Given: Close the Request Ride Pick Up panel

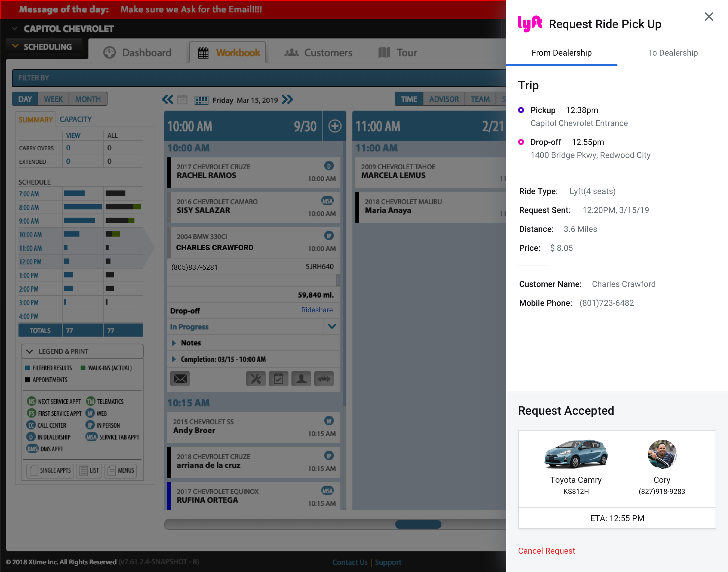Looking at the screenshot, I should [x=708, y=17].
